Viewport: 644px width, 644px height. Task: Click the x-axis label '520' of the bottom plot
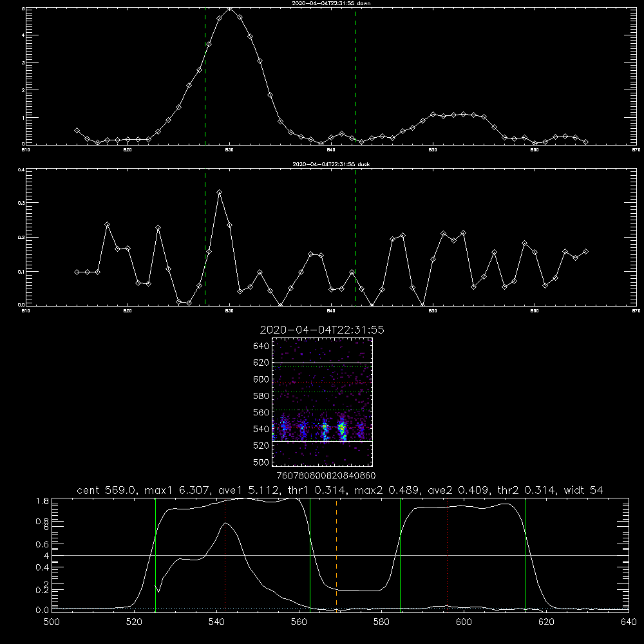[x=134, y=622]
